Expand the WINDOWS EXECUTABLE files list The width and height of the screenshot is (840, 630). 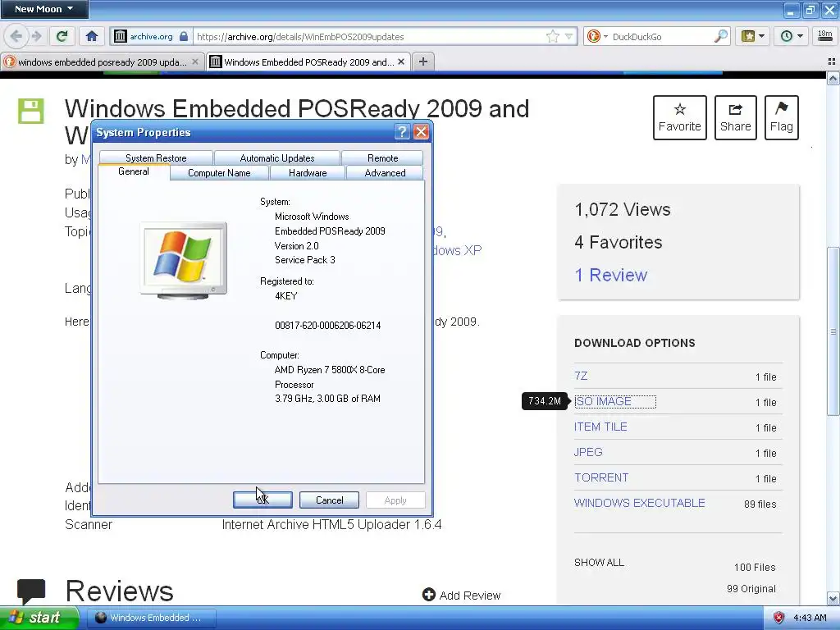640,503
